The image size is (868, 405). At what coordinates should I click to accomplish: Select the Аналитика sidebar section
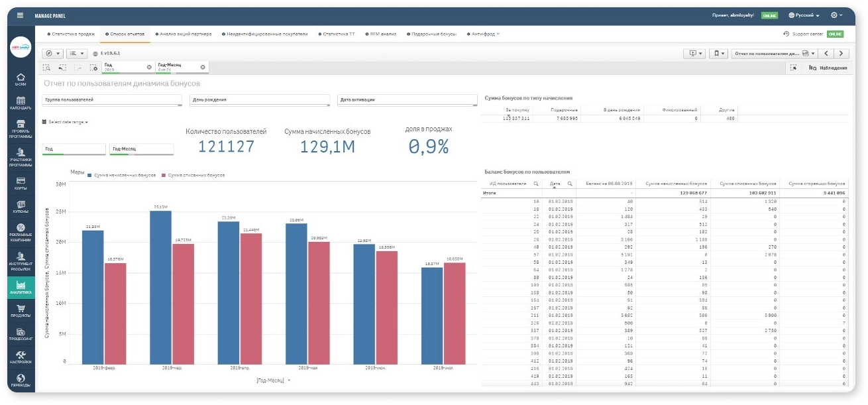(21, 288)
